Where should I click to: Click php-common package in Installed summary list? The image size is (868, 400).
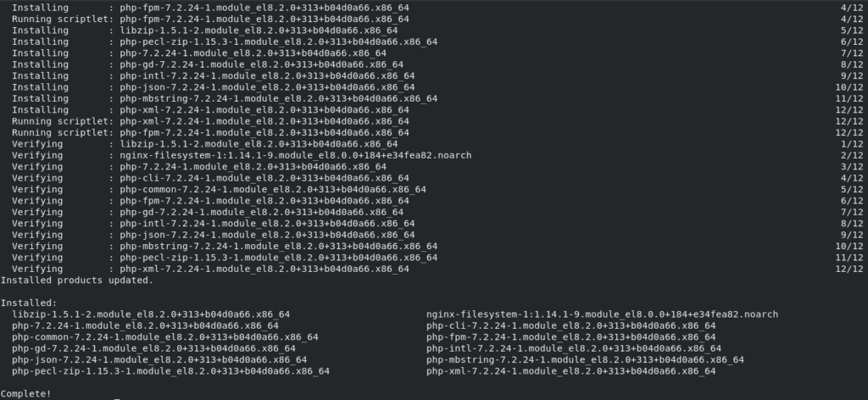165,337
